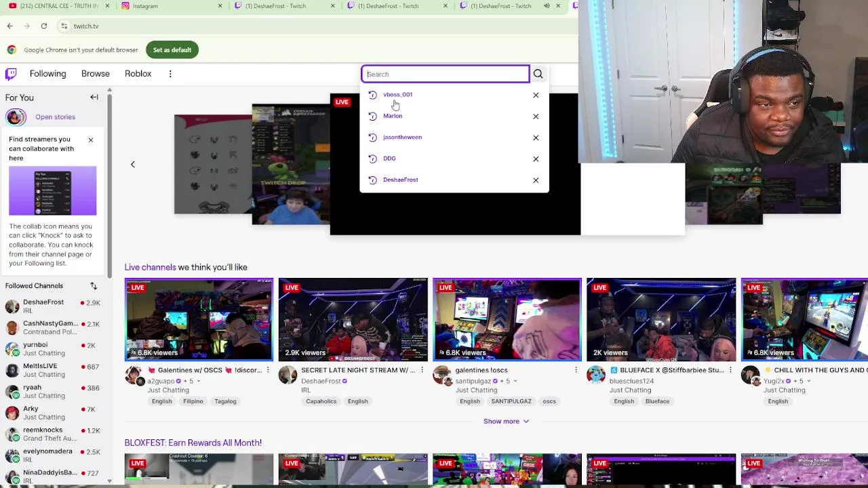Click the Tagalog tag
The height and width of the screenshot is (488, 868).
225,401
